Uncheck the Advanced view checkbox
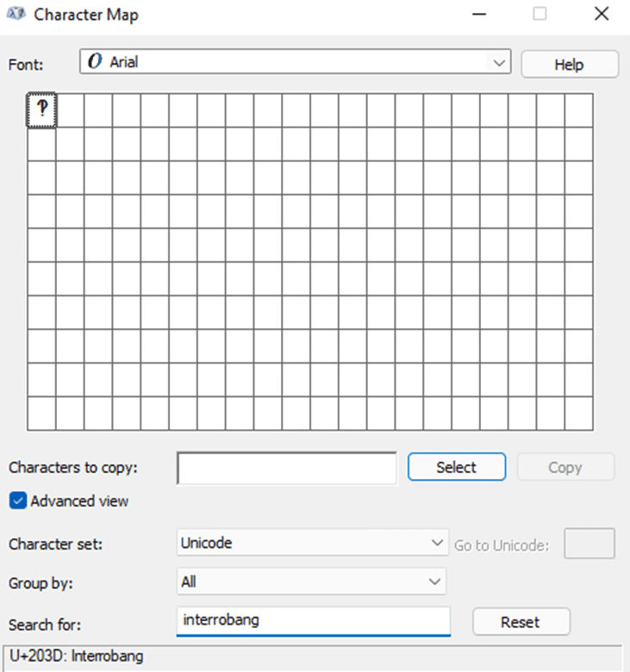 point(18,501)
